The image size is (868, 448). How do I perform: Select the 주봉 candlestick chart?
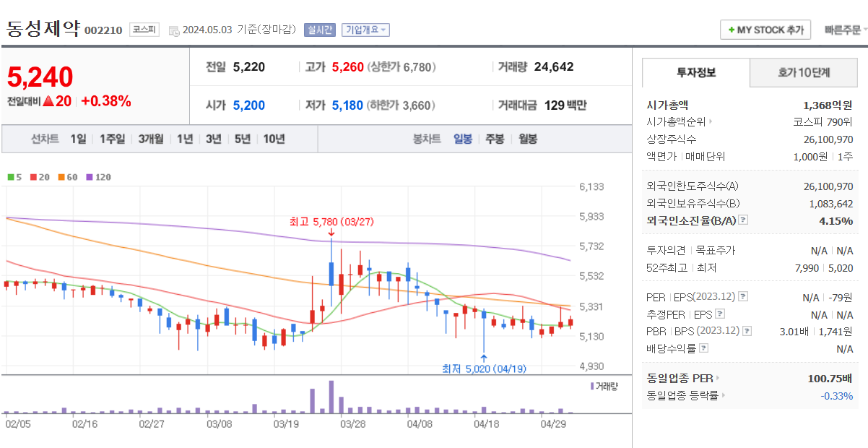coord(495,139)
